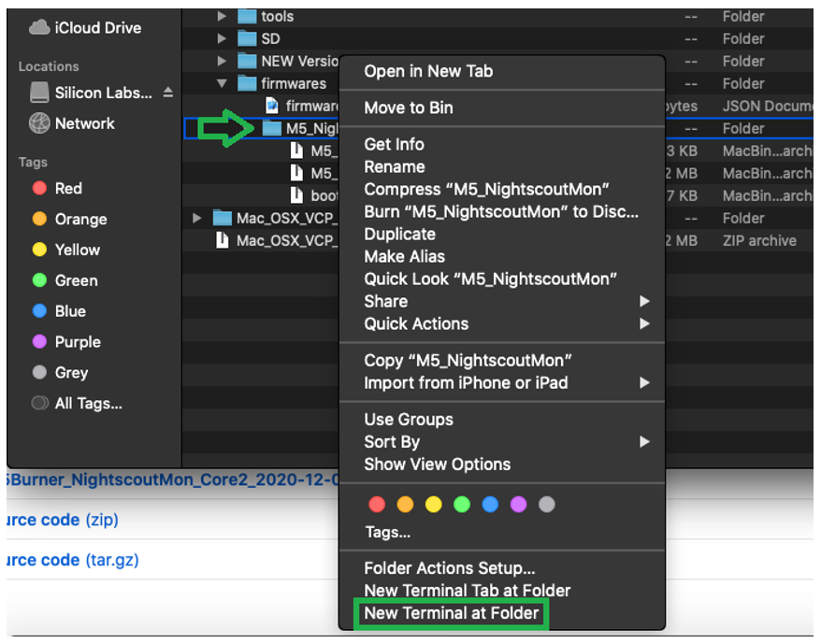Filter by the Green sidebar tag
The width and height of the screenshot is (821, 644).
click(x=65, y=280)
